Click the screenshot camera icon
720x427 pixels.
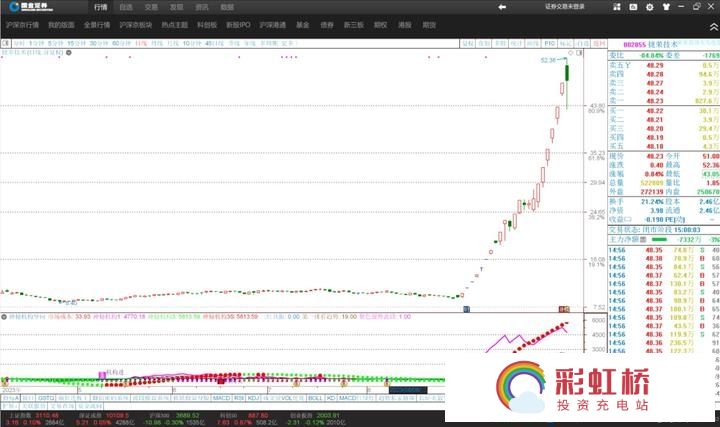tap(633, 7)
